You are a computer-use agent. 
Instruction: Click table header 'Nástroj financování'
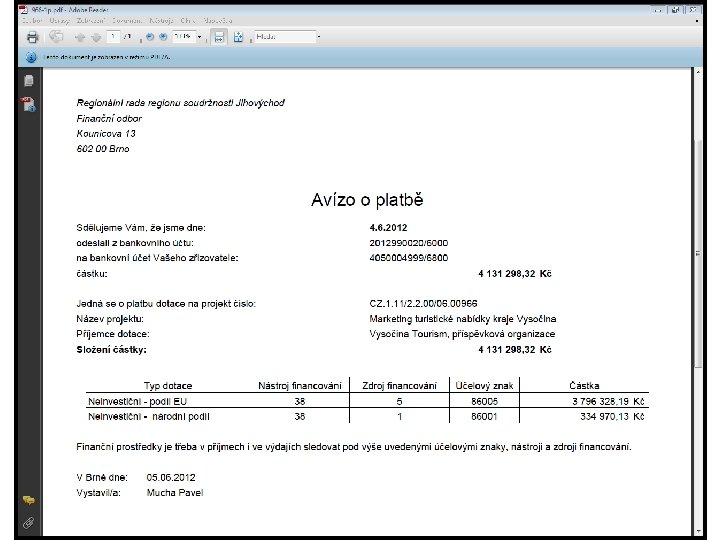300,386
